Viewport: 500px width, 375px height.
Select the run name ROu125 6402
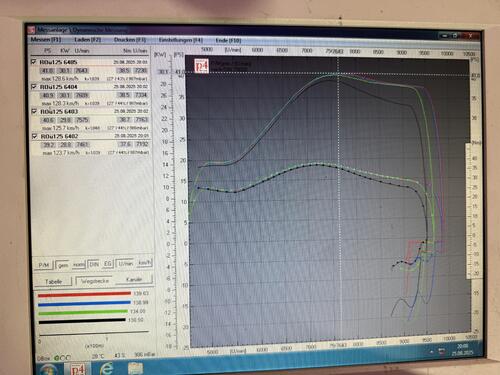pyautogui.click(x=59, y=136)
